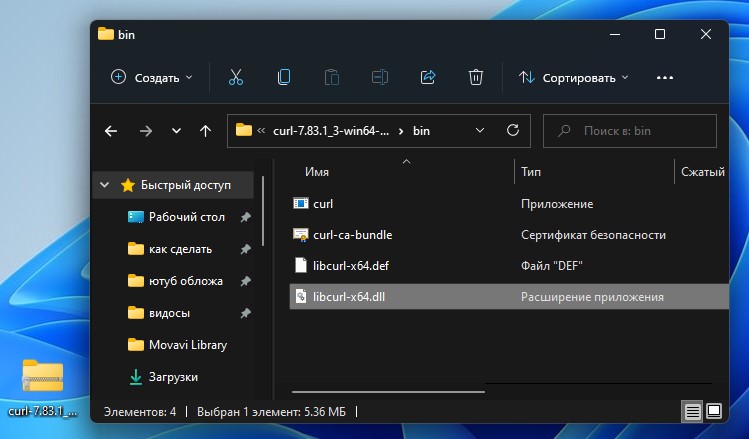Click the pin icon next to Рабочий стол

246,217
